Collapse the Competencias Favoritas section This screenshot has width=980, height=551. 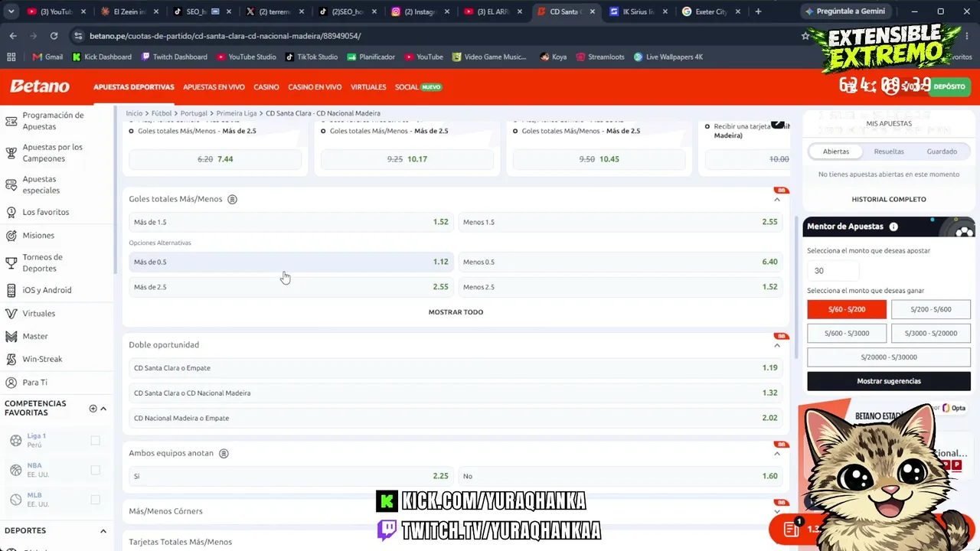(x=103, y=409)
